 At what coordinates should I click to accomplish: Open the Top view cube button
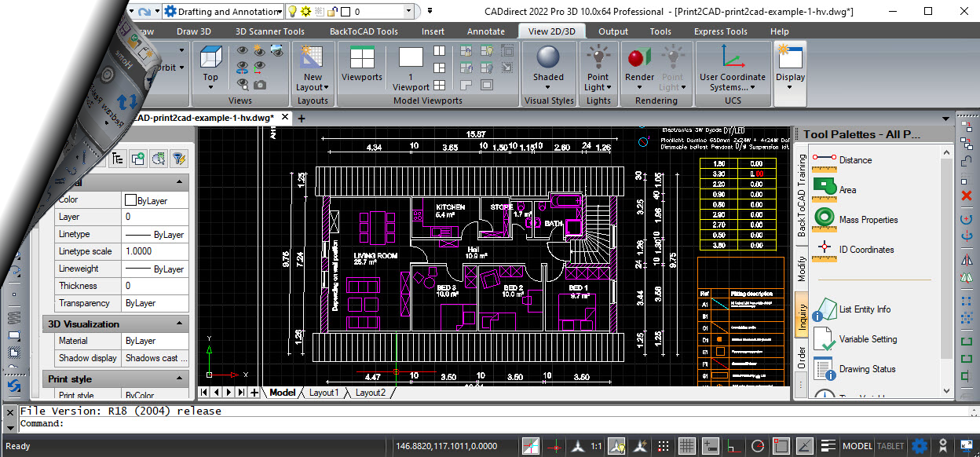tap(210, 58)
